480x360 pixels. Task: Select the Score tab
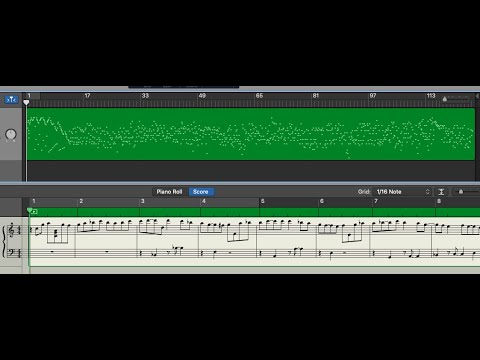point(201,192)
